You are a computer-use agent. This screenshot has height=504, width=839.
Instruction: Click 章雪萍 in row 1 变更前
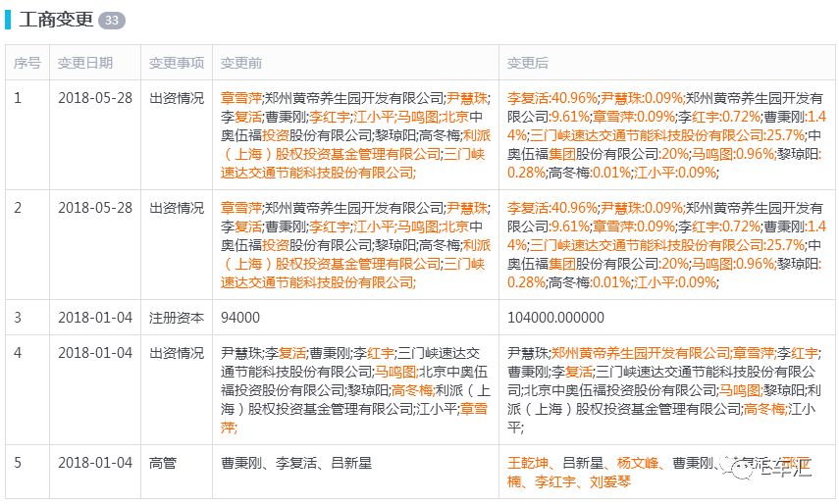[x=241, y=98]
